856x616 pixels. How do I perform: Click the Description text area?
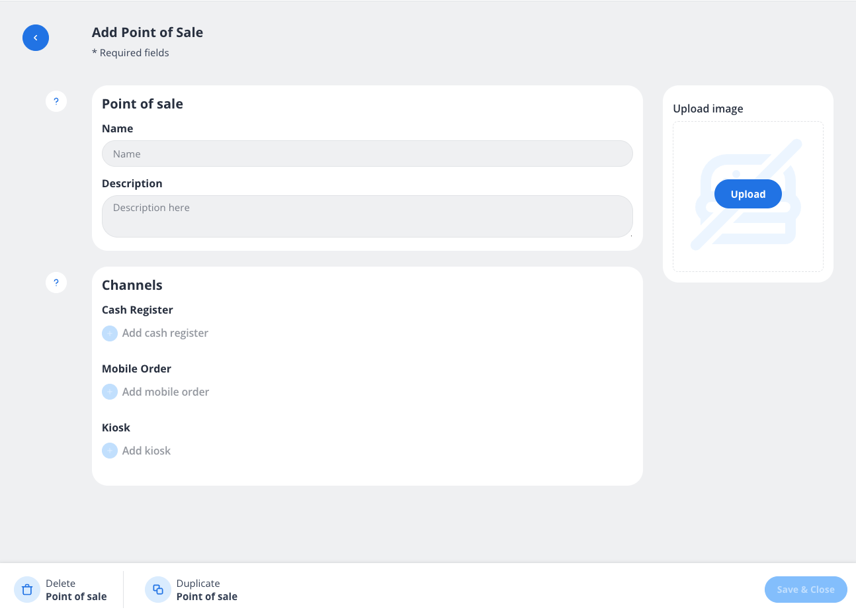coord(366,216)
